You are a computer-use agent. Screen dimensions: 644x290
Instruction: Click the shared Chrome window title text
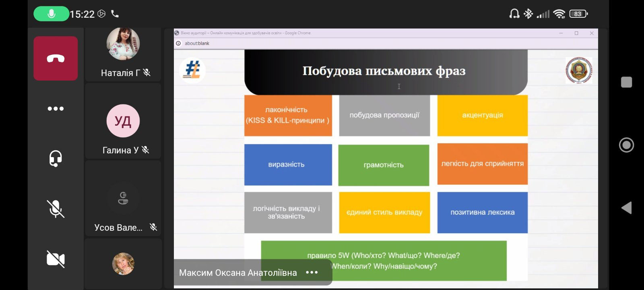pos(246,33)
